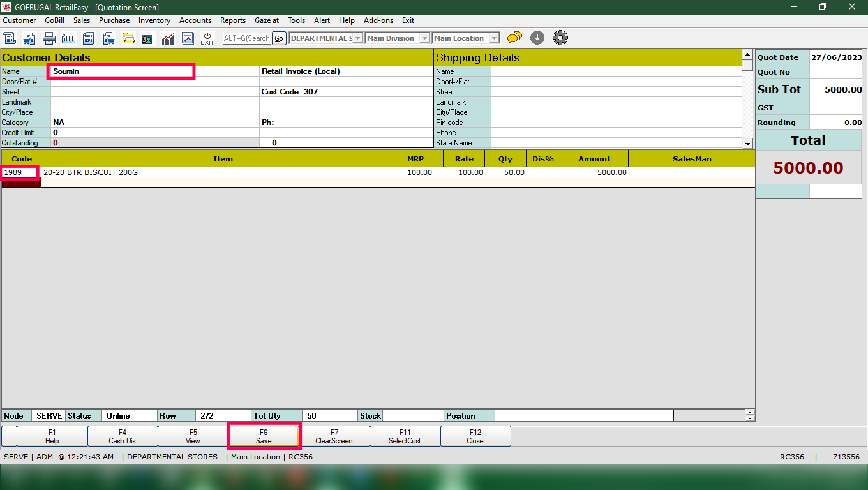The height and width of the screenshot is (490, 868).
Task: Open the Sales menu
Action: point(82,20)
